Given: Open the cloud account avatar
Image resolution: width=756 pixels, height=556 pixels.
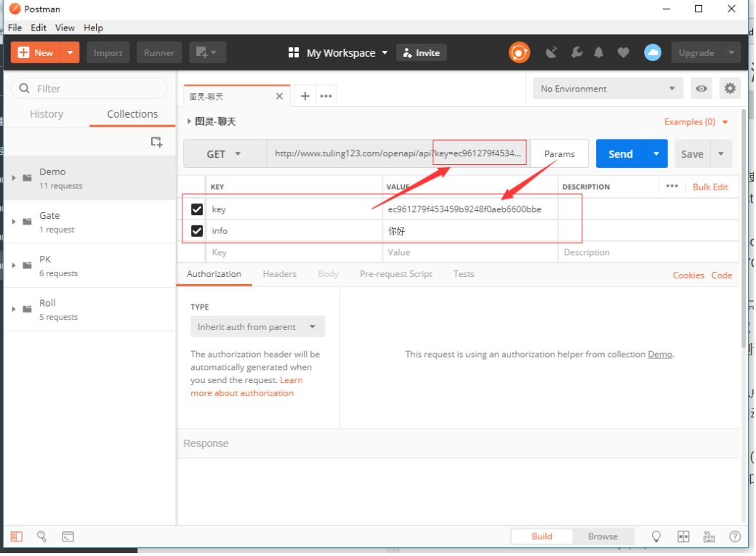Looking at the screenshot, I should (x=653, y=52).
